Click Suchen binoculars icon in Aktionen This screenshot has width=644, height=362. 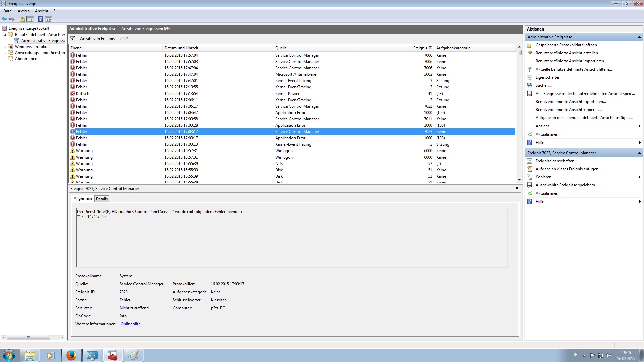[530, 85]
